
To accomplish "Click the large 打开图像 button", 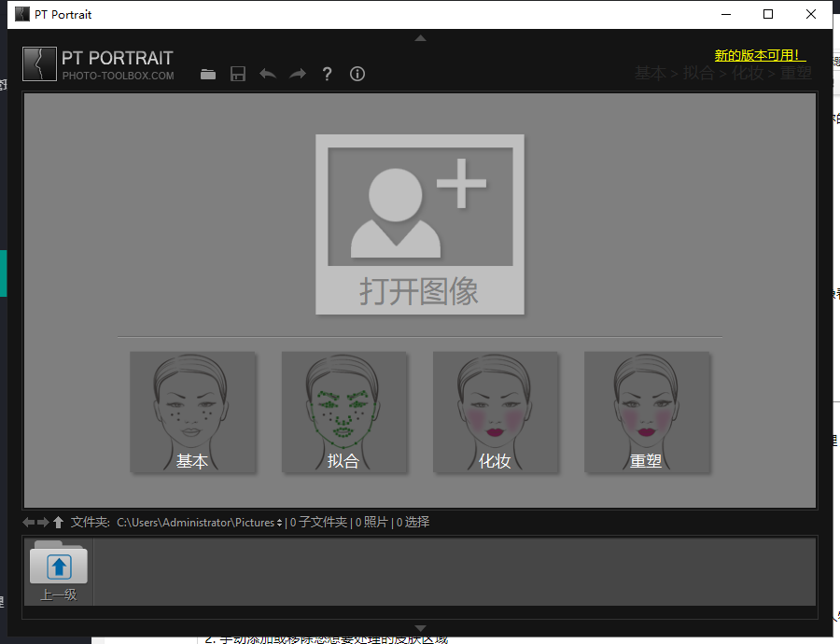I will [420, 224].
